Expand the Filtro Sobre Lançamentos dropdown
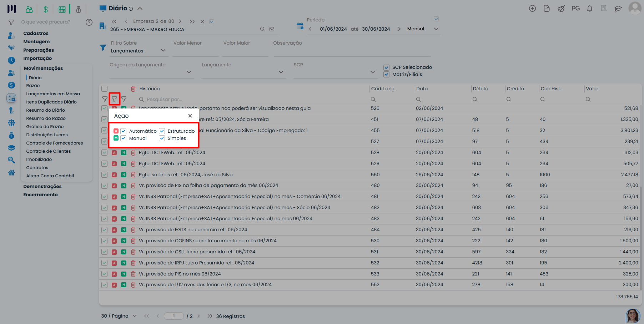Image resolution: width=644 pixels, height=324 pixels. click(163, 51)
